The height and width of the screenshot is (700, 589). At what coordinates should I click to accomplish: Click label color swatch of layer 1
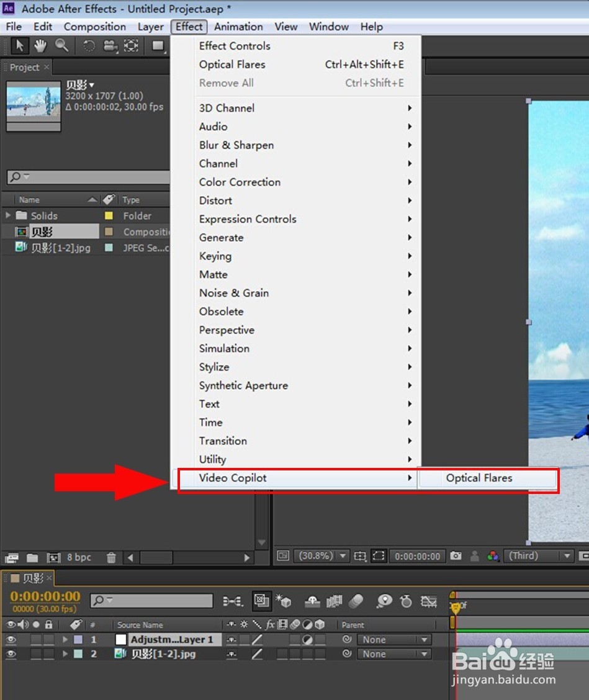tap(78, 640)
